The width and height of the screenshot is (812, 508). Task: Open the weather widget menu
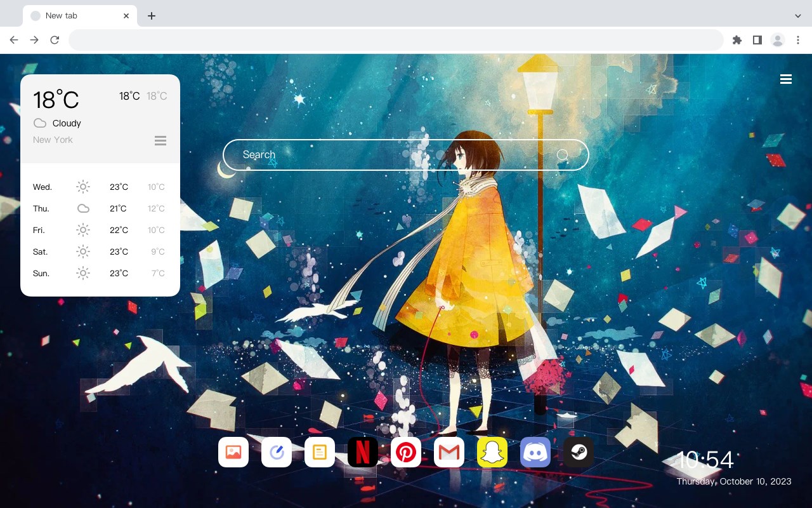160,140
